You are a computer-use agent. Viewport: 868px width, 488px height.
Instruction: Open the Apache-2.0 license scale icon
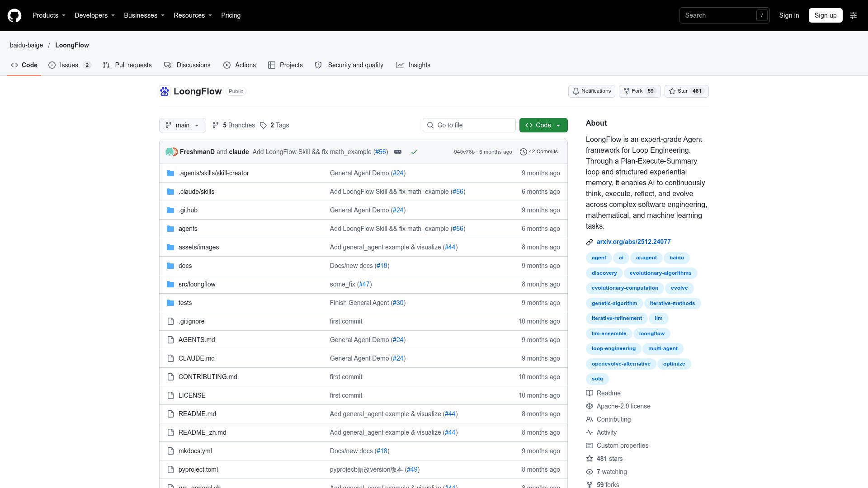click(x=590, y=406)
